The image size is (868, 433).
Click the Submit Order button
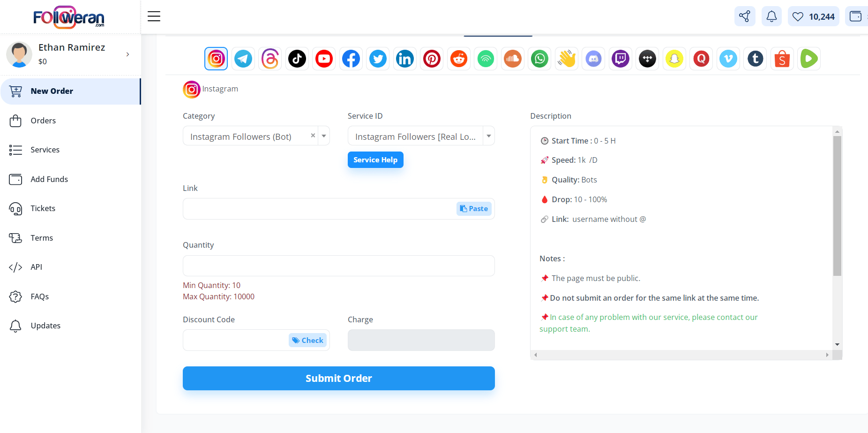[x=339, y=378]
